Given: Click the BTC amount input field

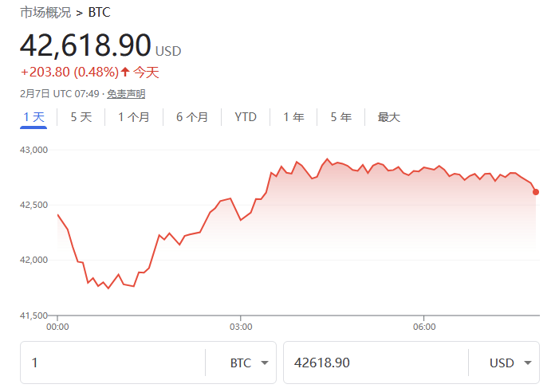Looking at the screenshot, I should click(x=112, y=363).
